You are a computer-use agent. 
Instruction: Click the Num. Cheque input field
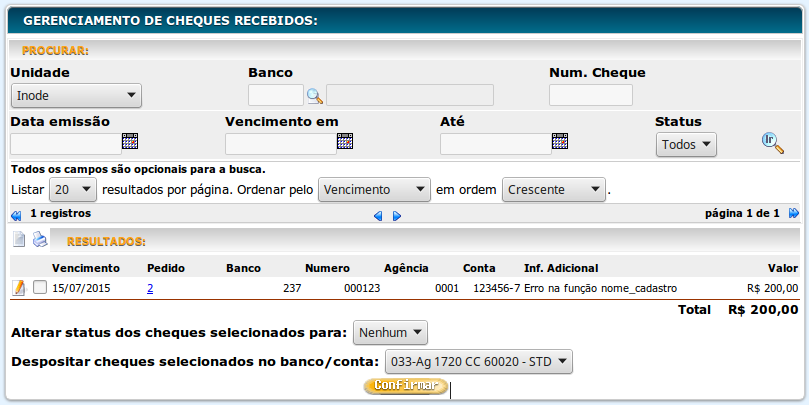(x=590, y=95)
